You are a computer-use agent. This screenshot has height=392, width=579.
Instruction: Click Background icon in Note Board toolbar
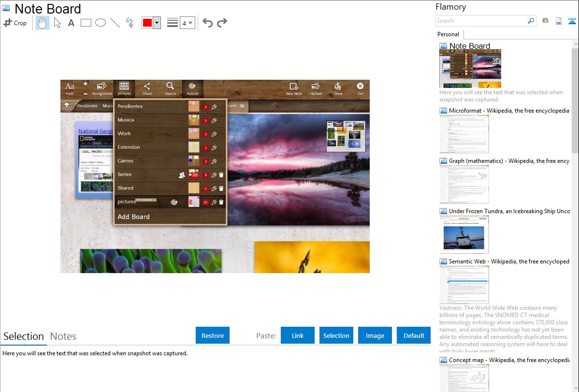pyautogui.click(x=101, y=88)
